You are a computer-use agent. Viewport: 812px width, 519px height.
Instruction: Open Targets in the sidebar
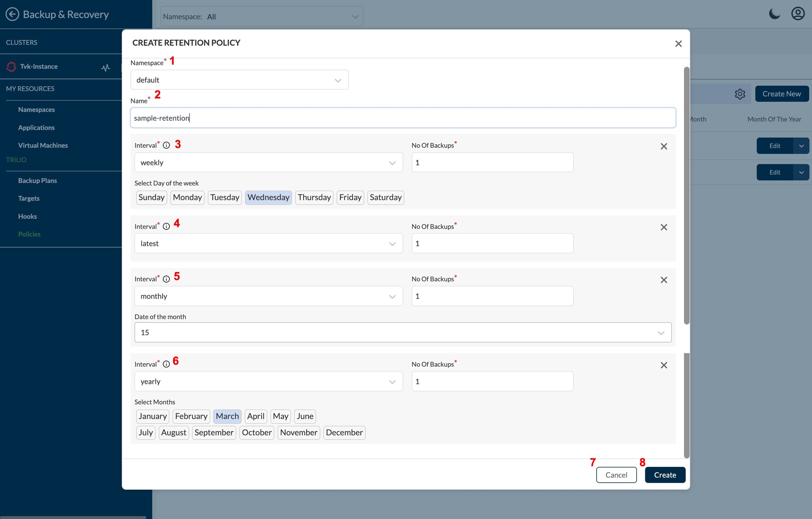point(29,199)
